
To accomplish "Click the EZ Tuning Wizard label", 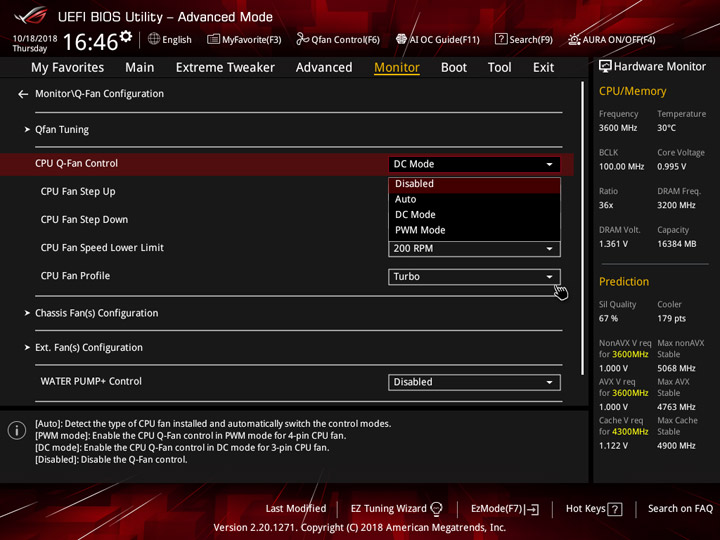I will [388, 509].
